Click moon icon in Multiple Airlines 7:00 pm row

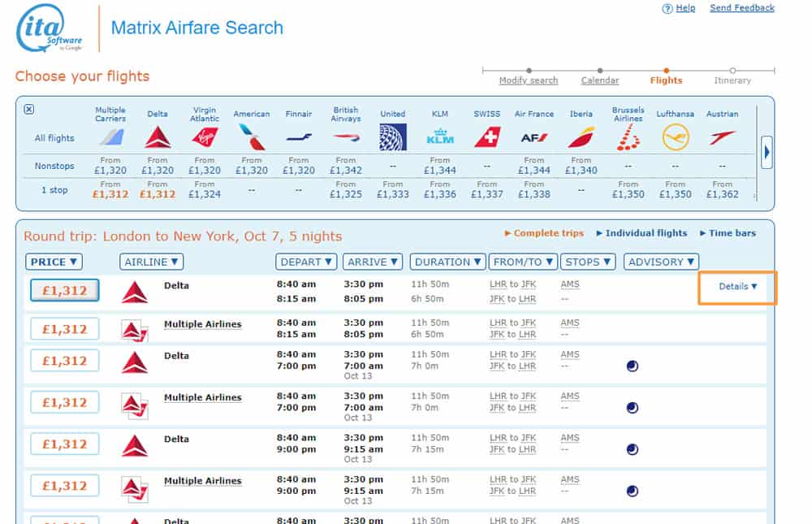click(633, 408)
